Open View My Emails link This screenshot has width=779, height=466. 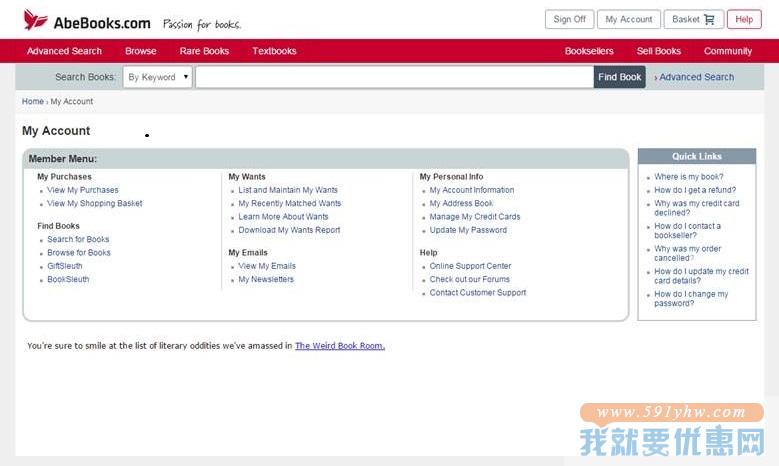[x=267, y=266]
